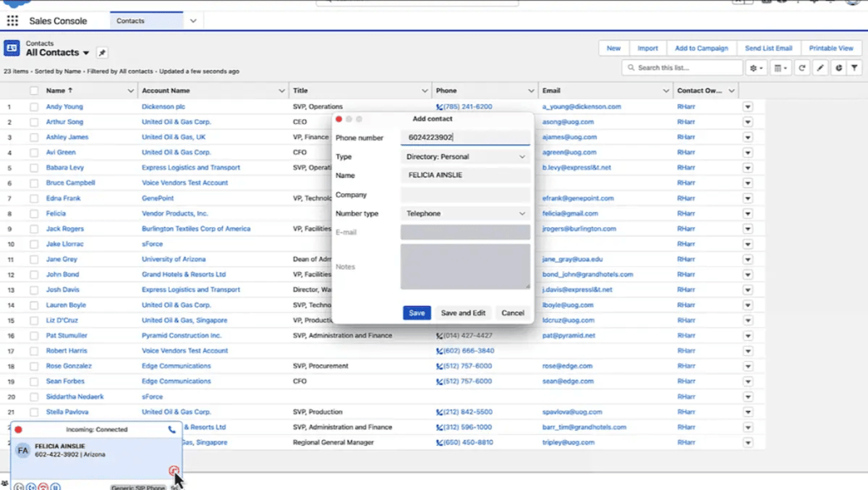Click the utility bar people icon at bottom left

5,483
